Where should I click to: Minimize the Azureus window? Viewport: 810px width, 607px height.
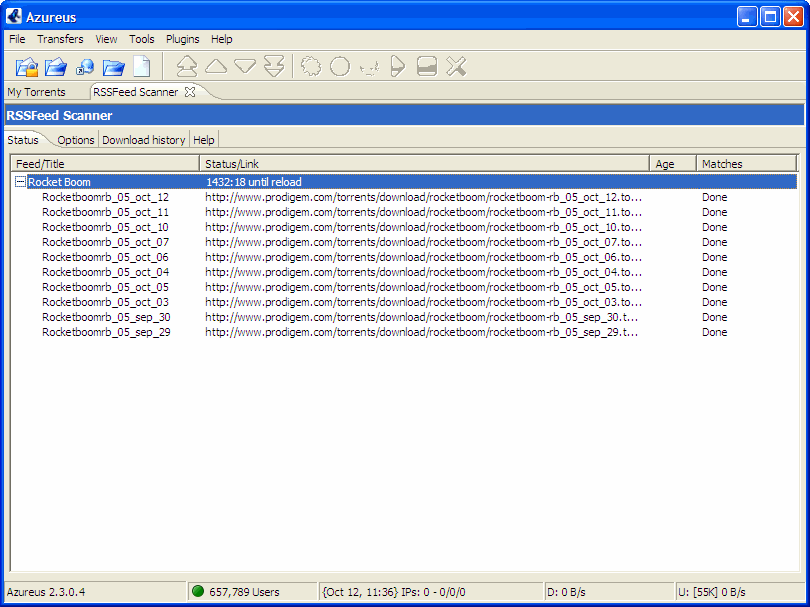pyautogui.click(x=746, y=17)
